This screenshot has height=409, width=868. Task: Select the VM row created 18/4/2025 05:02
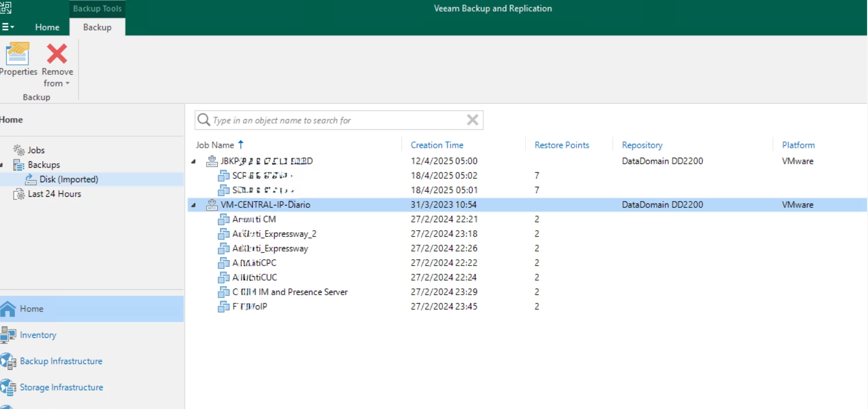(x=527, y=175)
